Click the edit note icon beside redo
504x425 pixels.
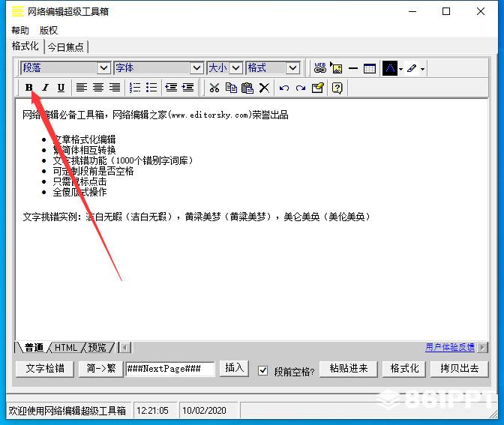point(317,88)
